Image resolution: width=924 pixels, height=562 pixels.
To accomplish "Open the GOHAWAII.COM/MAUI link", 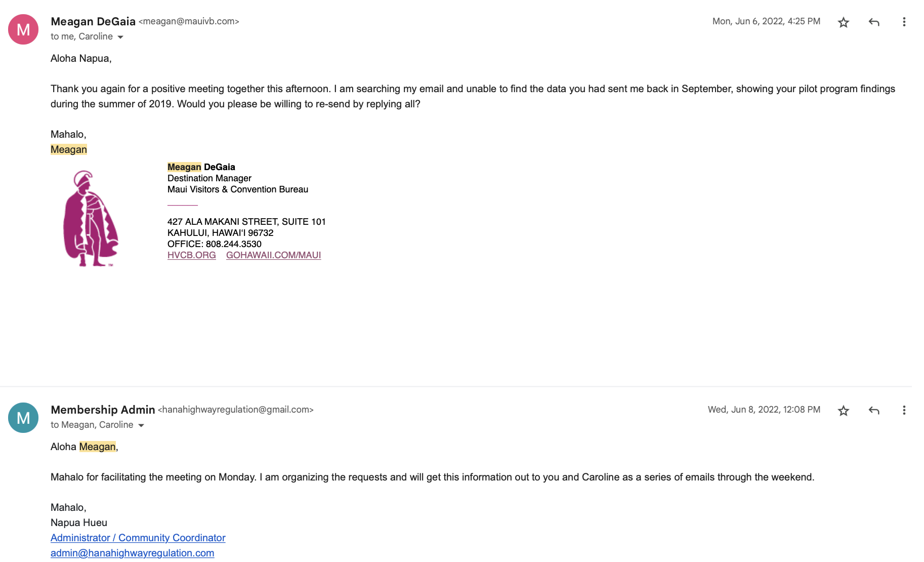I will (273, 255).
